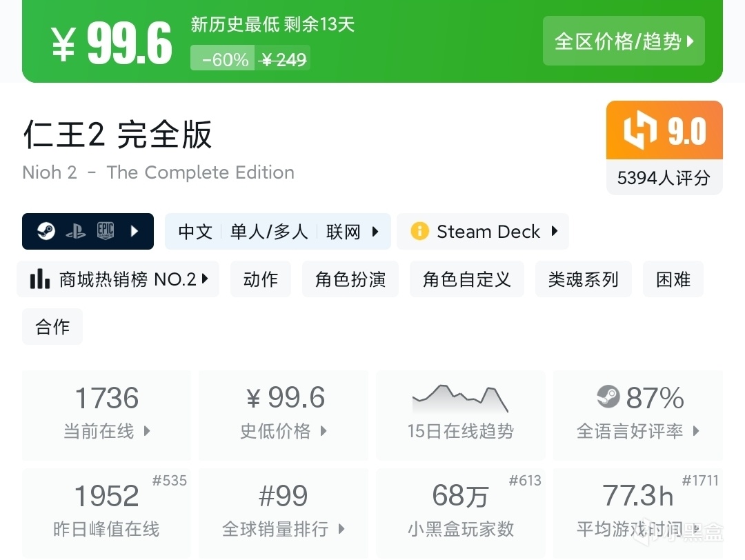
Task: Open 全区价格/趋势 regional price trends
Action: point(624,41)
